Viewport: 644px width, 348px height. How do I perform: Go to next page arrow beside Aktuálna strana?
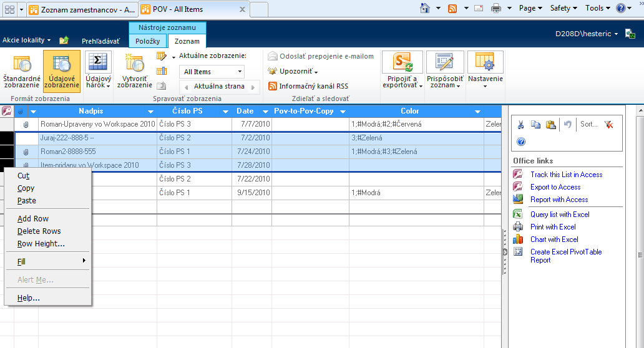[x=253, y=87]
